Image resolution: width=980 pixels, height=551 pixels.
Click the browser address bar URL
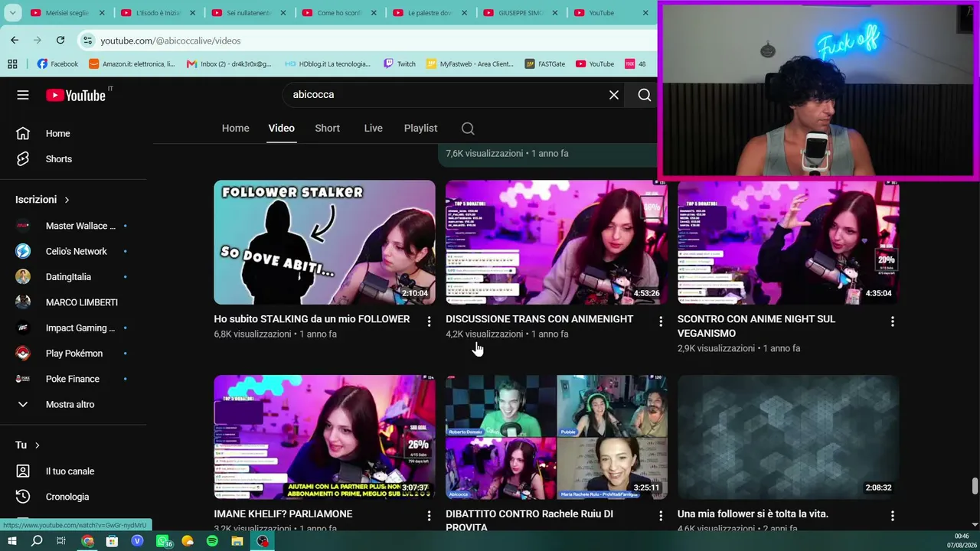click(171, 41)
